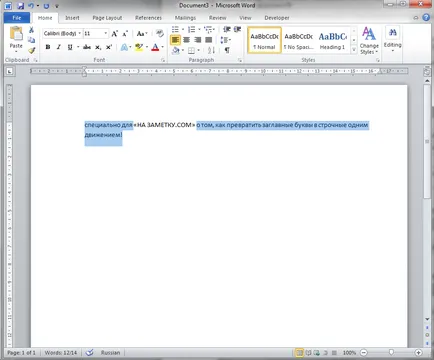Open the font size 11 dropdown
434x360 pixels.
click(106, 34)
